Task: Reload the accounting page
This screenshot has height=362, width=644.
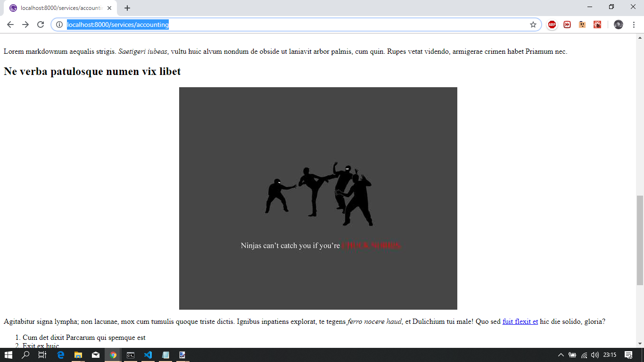Action: (x=40, y=25)
